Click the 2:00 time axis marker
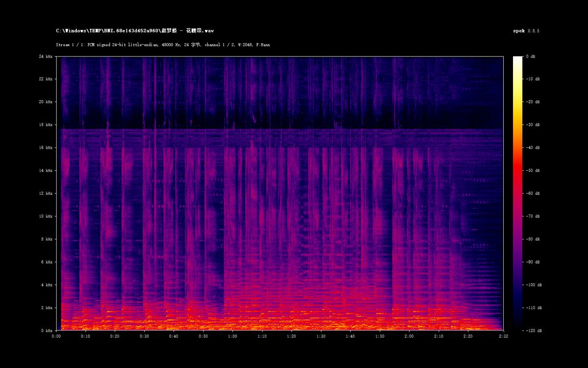The image size is (588, 368). tap(409, 337)
